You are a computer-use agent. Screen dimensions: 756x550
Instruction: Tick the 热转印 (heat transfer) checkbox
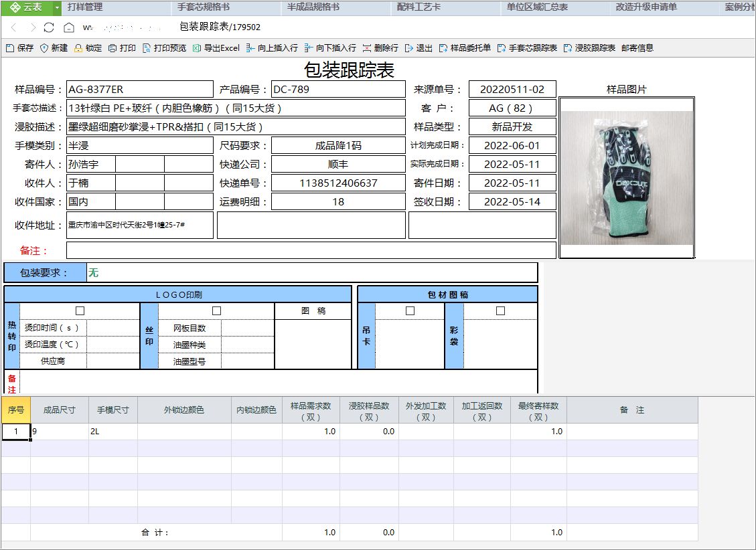coord(80,311)
